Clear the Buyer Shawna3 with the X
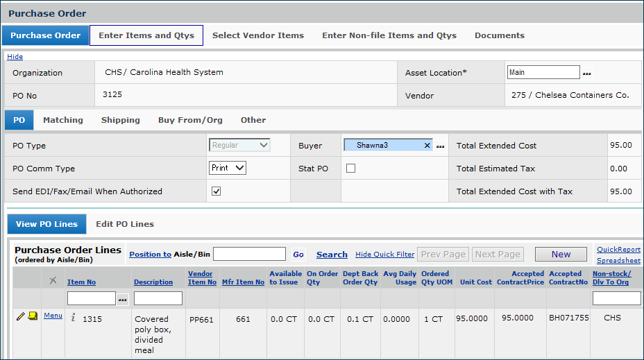 tap(427, 146)
